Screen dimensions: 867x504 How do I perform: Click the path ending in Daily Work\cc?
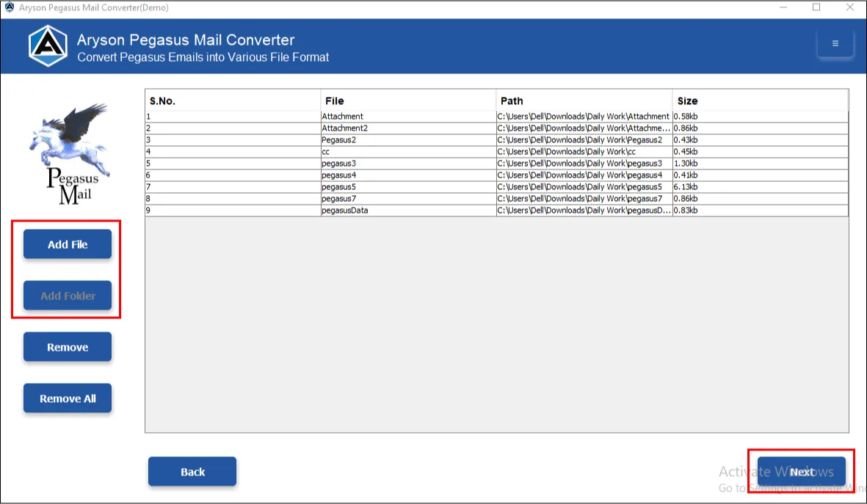[x=584, y=151]
